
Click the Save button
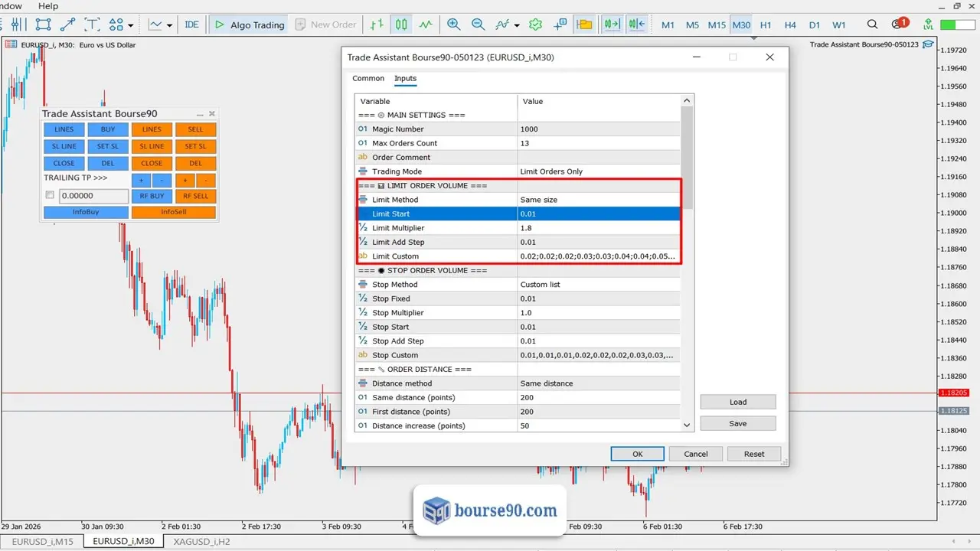tap(738, 423)
